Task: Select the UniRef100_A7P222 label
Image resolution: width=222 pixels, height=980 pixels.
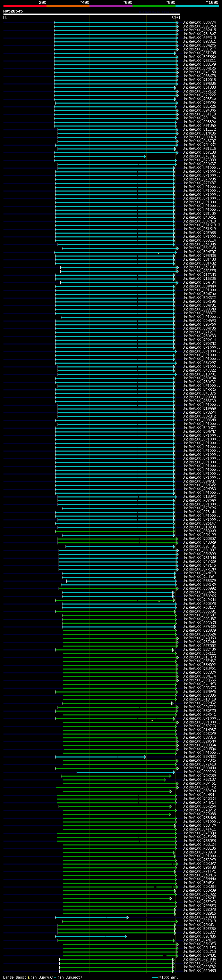Action: tap(199, 95)
